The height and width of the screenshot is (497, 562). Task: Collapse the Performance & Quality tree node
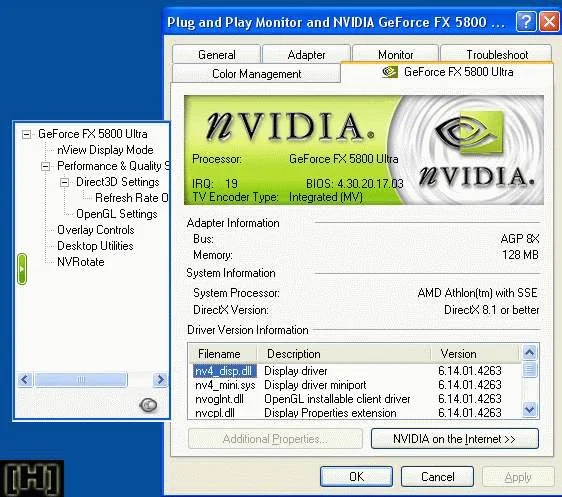(x=45, y=167)
